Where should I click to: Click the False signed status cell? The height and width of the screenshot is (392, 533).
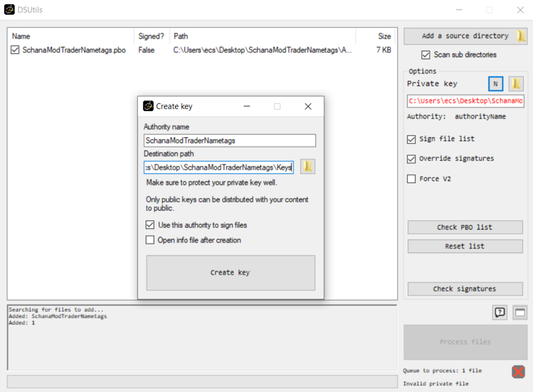coord(147,50)
